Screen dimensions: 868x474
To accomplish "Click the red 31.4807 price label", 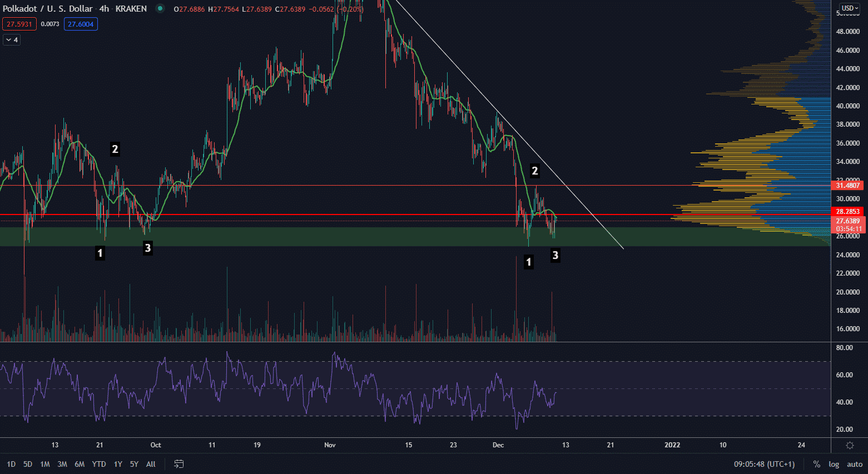I will coord(847,186).
